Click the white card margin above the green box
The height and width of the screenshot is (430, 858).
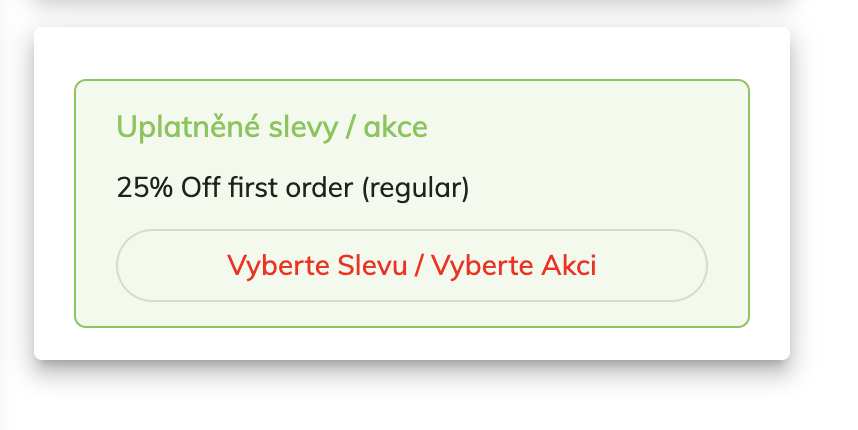coord(411,53)
